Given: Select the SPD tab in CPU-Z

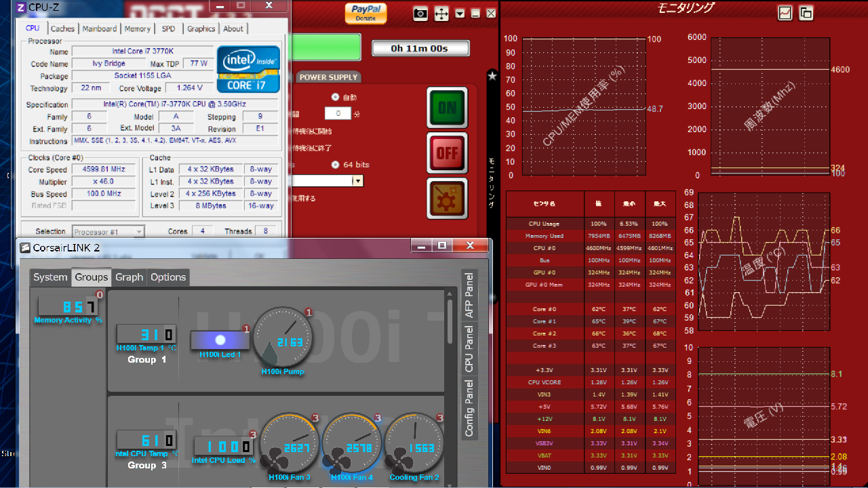Looking at the screenshot, I should (x=168, y=28).
